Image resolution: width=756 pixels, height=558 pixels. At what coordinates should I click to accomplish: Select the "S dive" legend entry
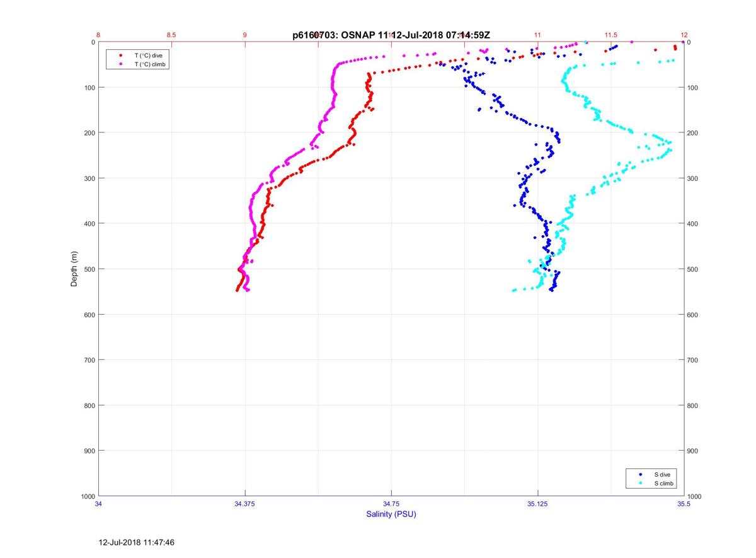pos(662,474)
